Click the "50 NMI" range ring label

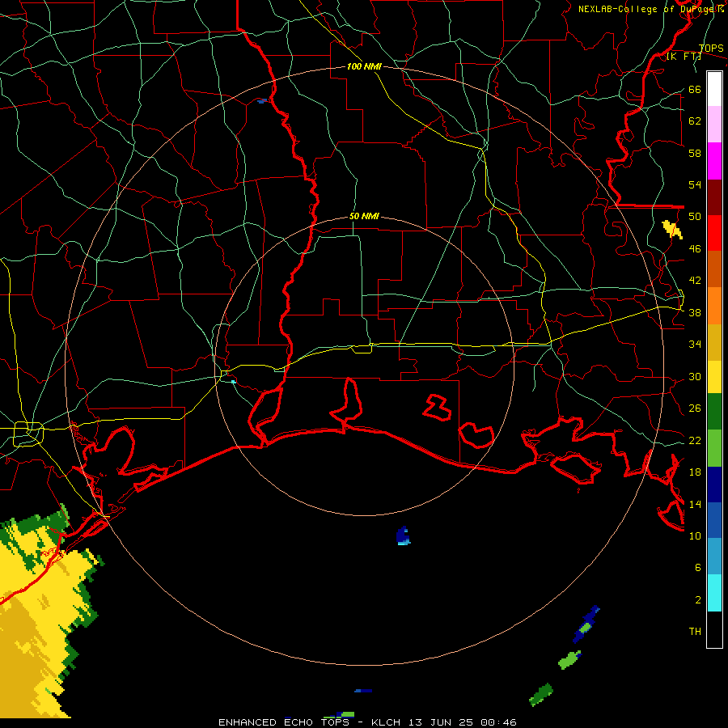click(x=364, y=216)
